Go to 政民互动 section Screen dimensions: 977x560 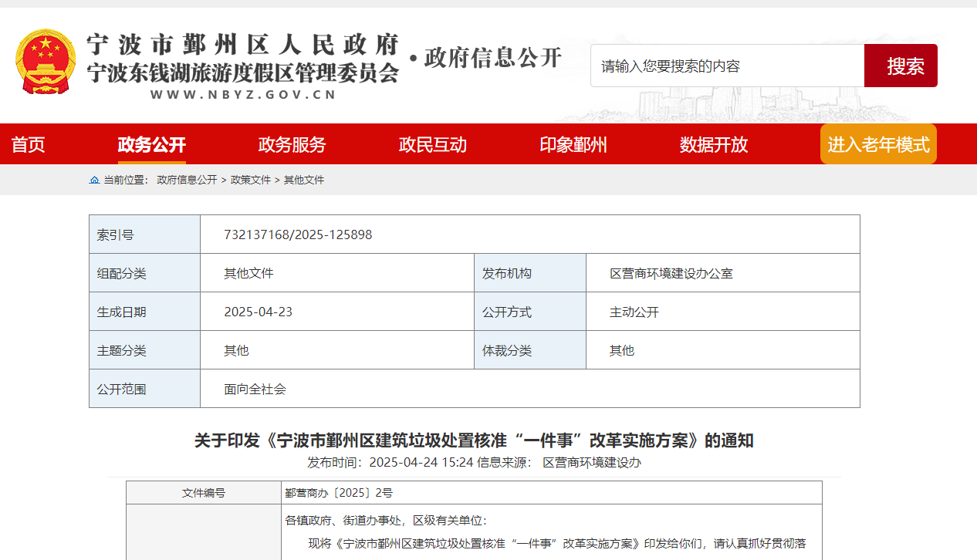tap(432, 145)
